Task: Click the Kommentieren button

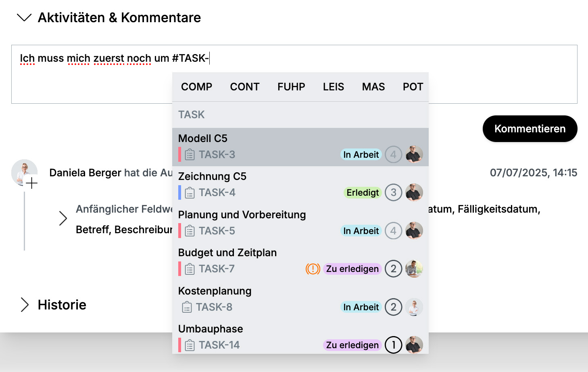Action: click(530, 129)
